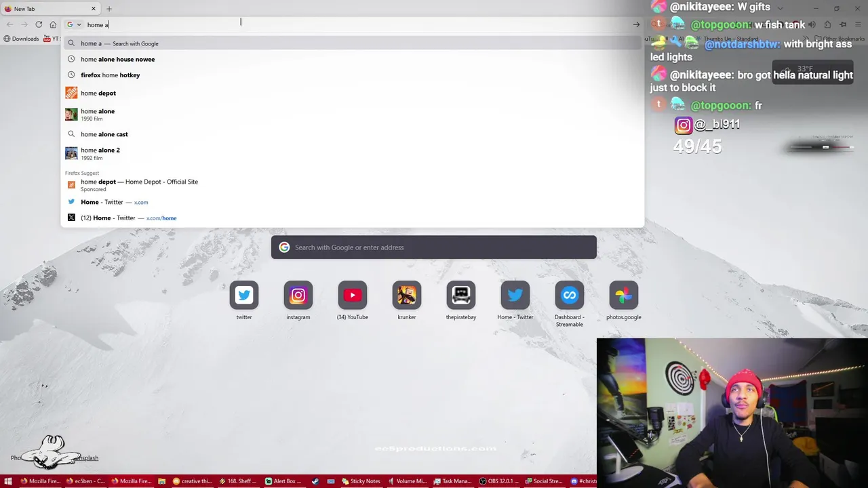Switch to '168. Sheff' taskbar window
The image size is (868, 488).
238,481
